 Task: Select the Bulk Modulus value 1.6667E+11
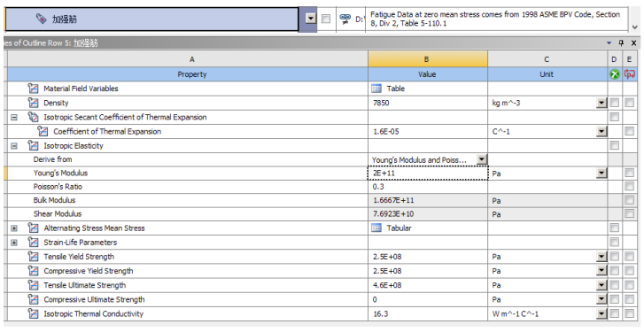(x=428, y=200)
